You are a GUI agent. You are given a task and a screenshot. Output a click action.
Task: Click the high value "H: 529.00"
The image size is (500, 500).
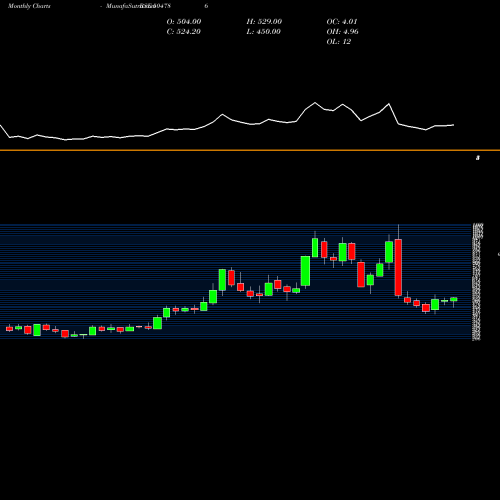pos(264,22)
